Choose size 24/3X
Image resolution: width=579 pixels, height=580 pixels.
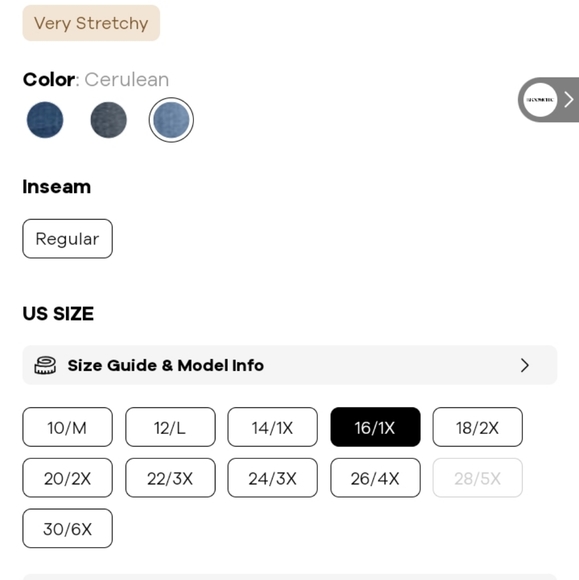pos(273,478)
